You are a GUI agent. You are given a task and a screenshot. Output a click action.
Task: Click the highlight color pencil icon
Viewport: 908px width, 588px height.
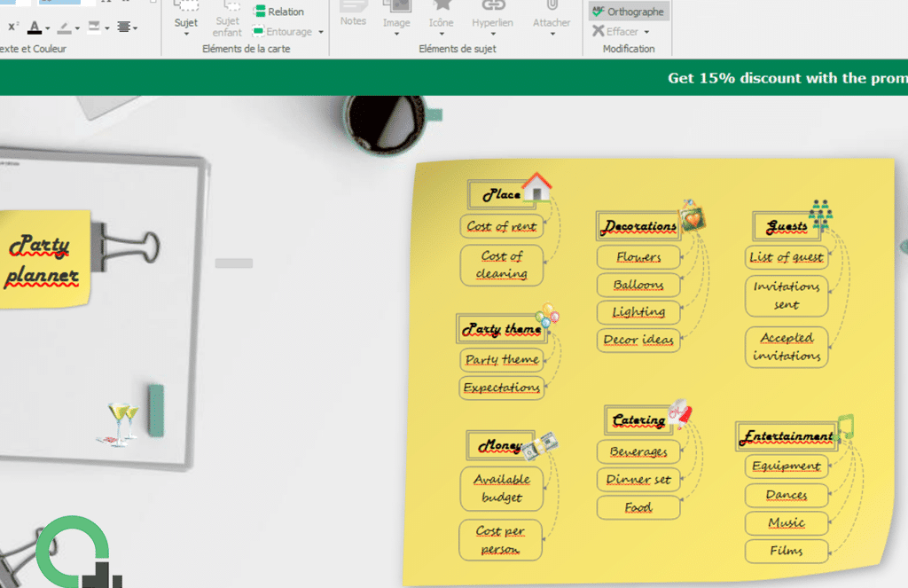64,27
